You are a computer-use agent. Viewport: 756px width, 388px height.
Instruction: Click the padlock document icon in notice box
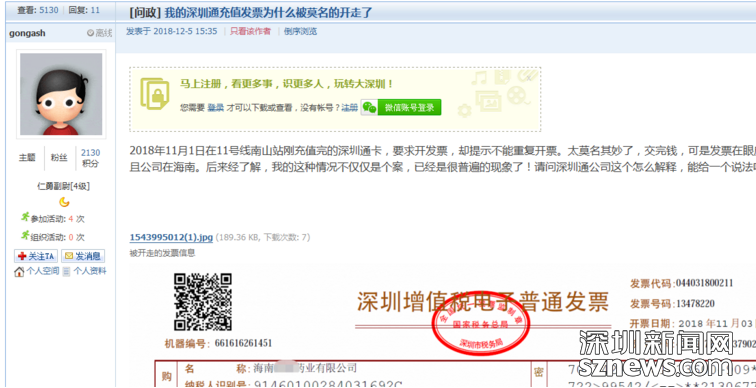click(155, 94)
